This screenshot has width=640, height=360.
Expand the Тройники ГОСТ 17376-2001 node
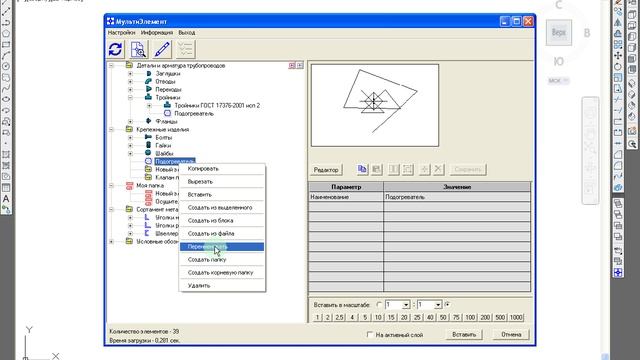coord(149,105)
